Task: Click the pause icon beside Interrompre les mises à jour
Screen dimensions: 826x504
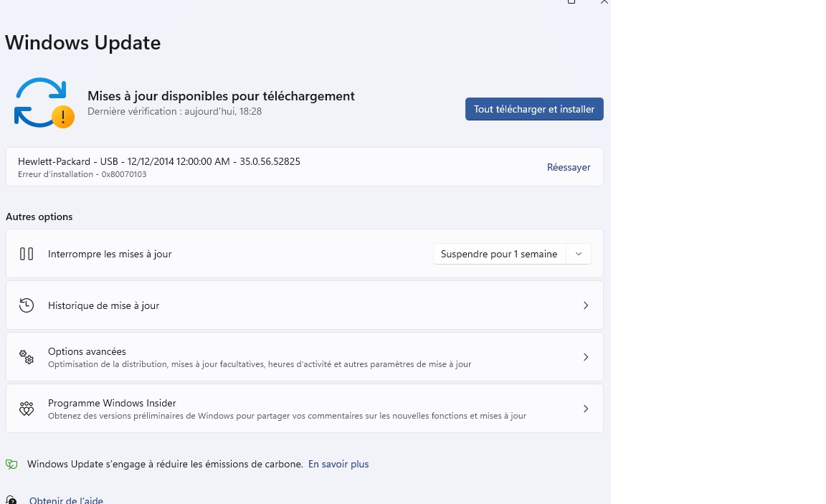Action: tap(27, 254)
